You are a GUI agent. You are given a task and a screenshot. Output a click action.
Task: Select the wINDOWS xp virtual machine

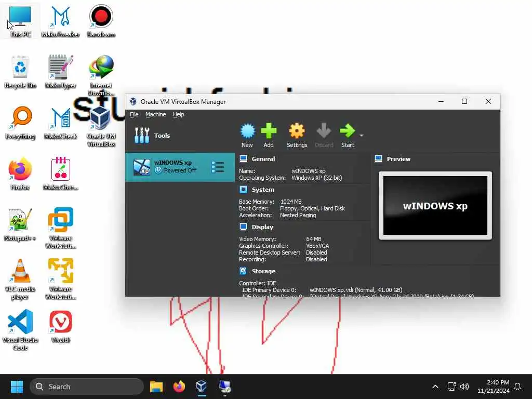click(180, 167)
